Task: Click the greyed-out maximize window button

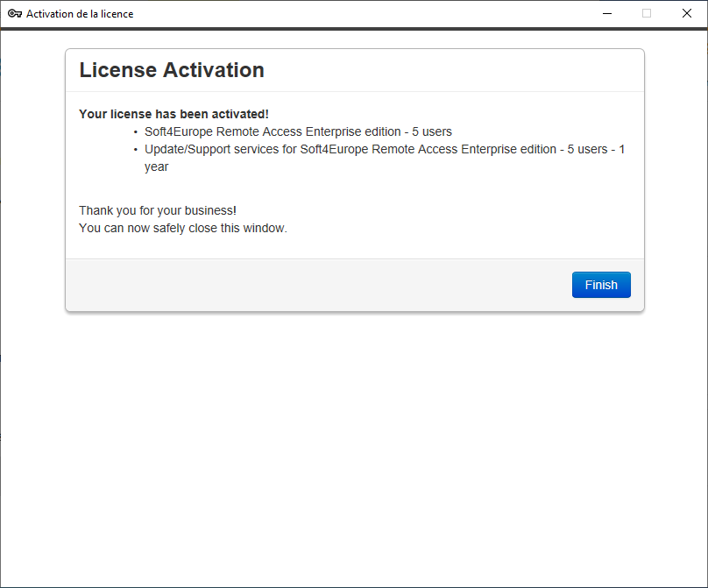Action: 647,14
